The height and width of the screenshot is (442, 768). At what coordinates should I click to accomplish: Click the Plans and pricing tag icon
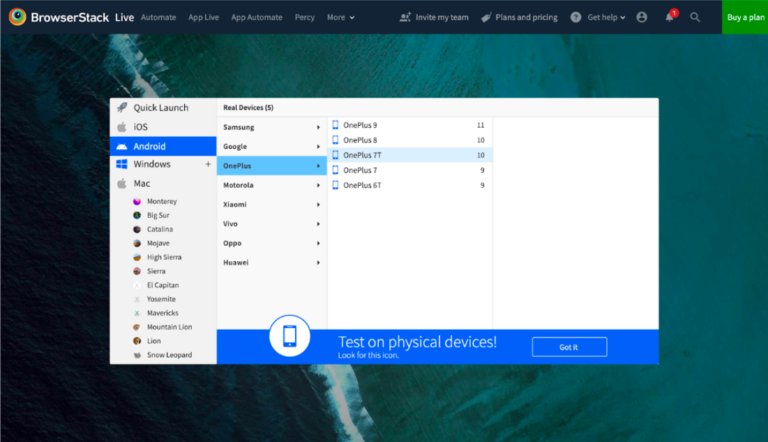coord(486,17)
